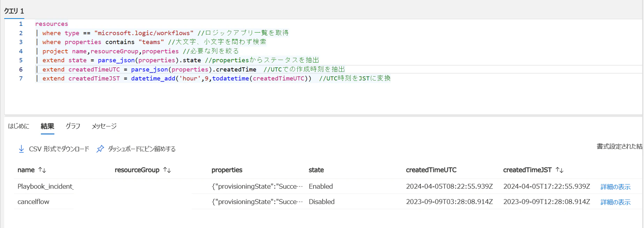The width and height of the screenshot is (644, 228).
Task: Click the CSV download arrow icon
Action: [21, 149]
